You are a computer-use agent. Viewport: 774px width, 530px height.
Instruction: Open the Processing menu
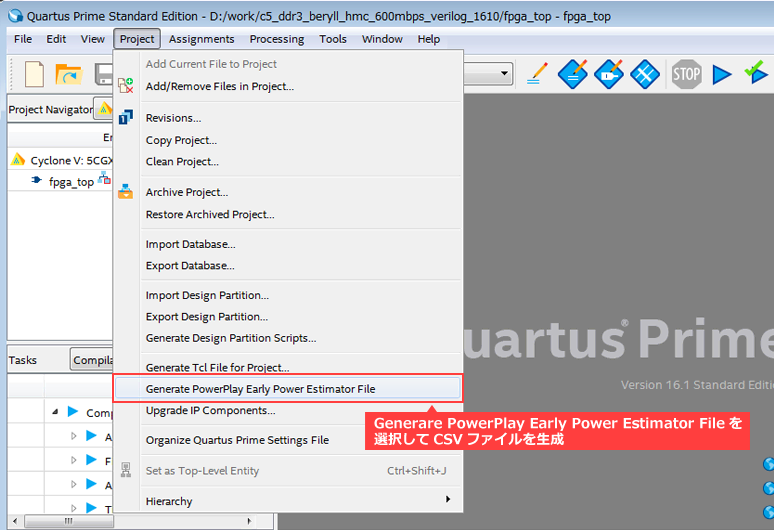point(276,39)
